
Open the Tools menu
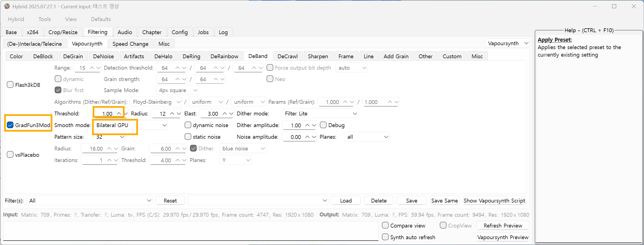(44, 19)
